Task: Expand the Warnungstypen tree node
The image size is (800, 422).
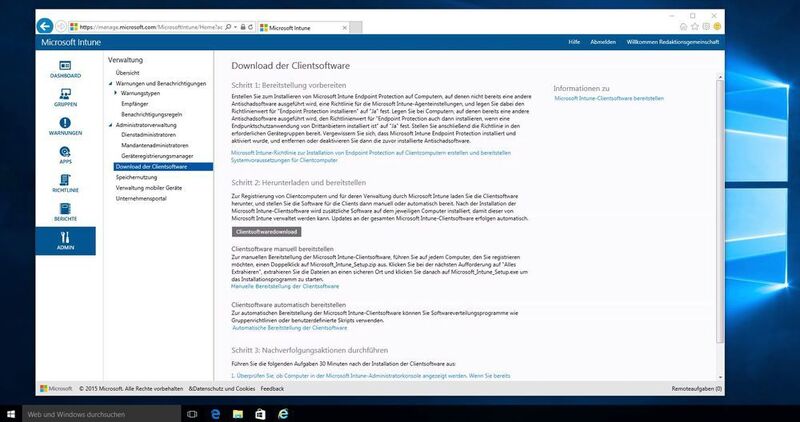Action: point(116,93)
